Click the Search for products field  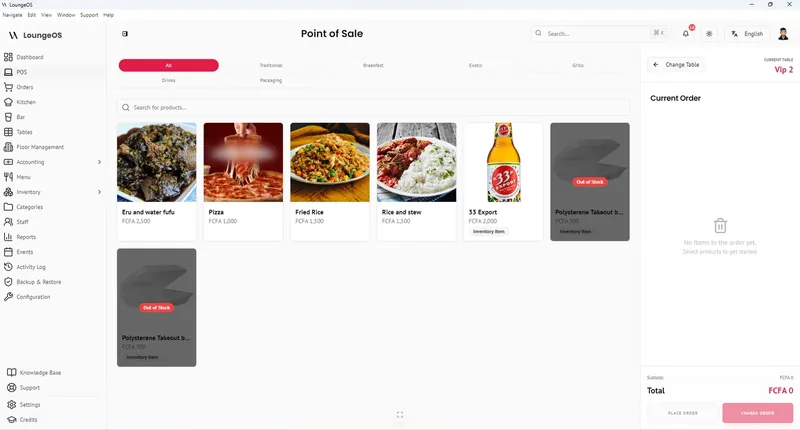[x=373, y=108]
